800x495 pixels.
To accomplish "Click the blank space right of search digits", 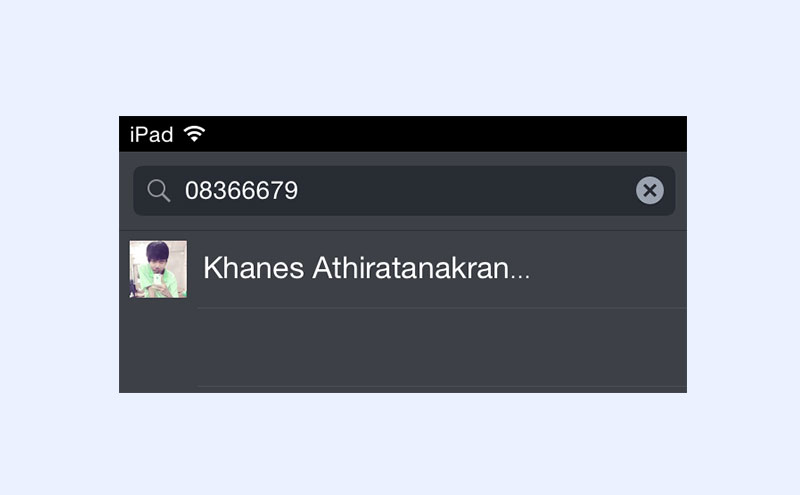I will point(464,190).
